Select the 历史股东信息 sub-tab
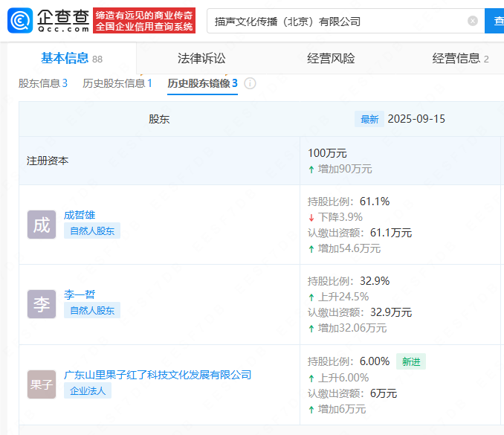The height and width of the screenshot is (435, 504). [x=117, y=83]
